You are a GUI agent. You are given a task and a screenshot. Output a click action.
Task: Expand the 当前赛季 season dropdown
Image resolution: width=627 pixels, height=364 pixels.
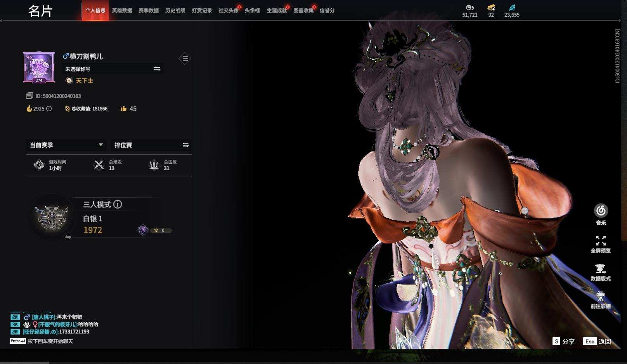click(x=66, y=145)
